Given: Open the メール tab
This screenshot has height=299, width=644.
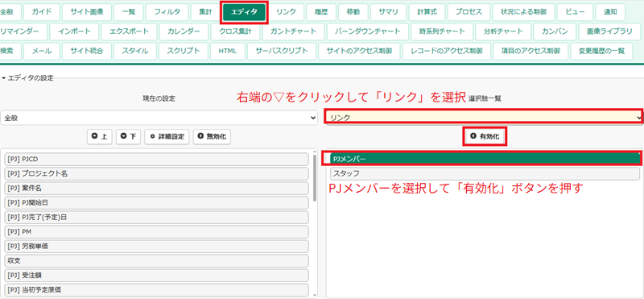Looking at the screenshot, I should [x=42, y=51].
